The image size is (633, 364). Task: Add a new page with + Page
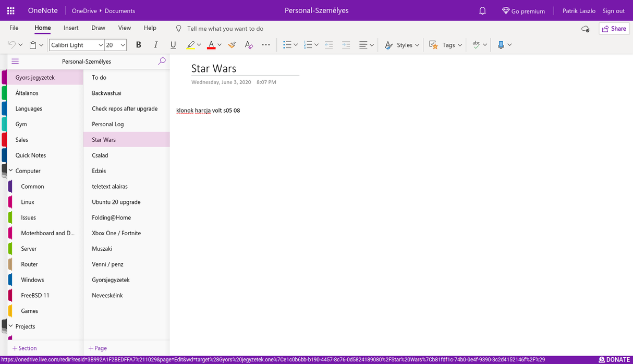point(97,348)
